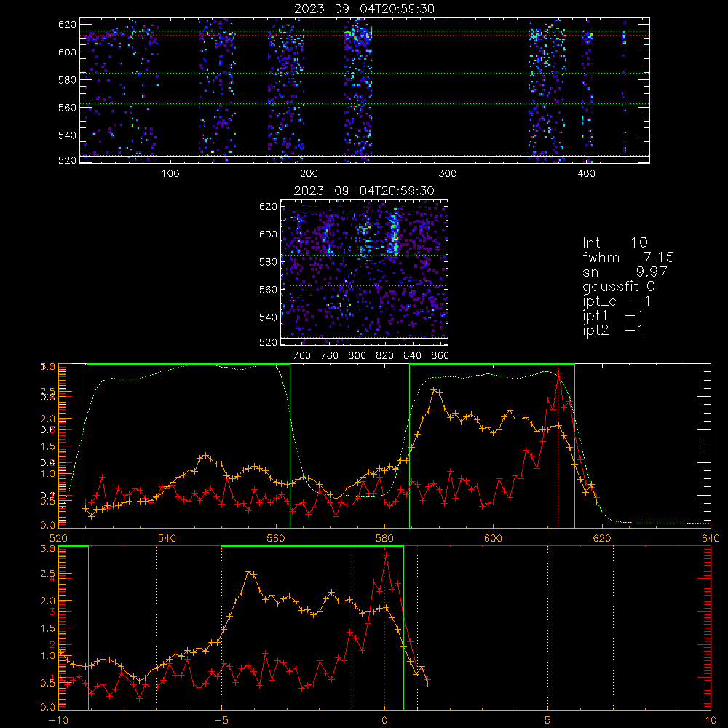Click the -10 x-axis label of bottom plot
Viewport: 728px width, 728px height.
[x=58, y=720]
